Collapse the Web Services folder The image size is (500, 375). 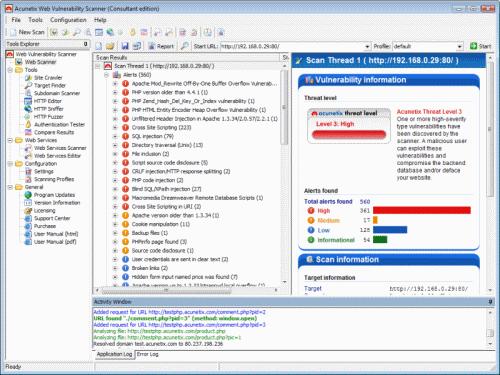pos(10,140)
